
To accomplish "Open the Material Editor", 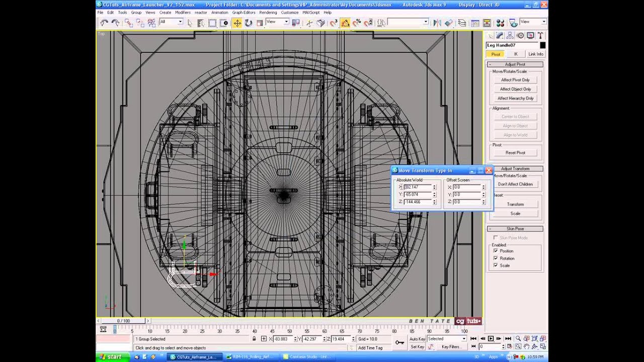I will pos(500,23).
